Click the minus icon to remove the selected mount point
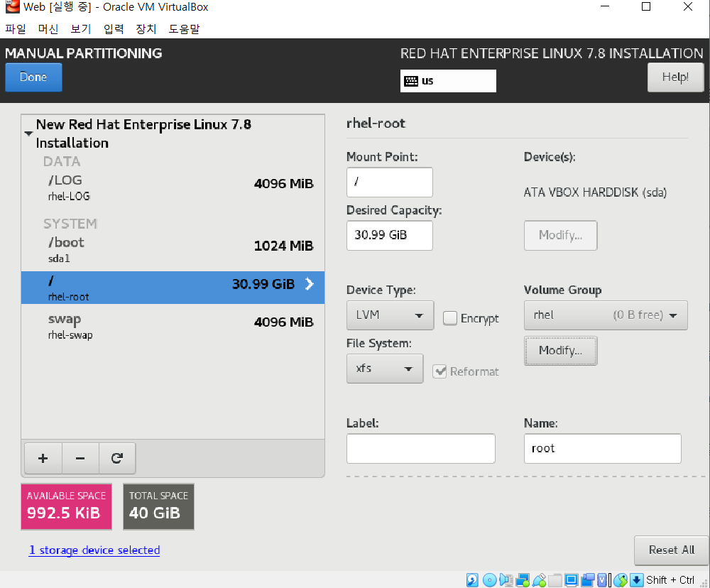This screenshot has width=710, height=588. pyautogui.click(x=80, y=459)
